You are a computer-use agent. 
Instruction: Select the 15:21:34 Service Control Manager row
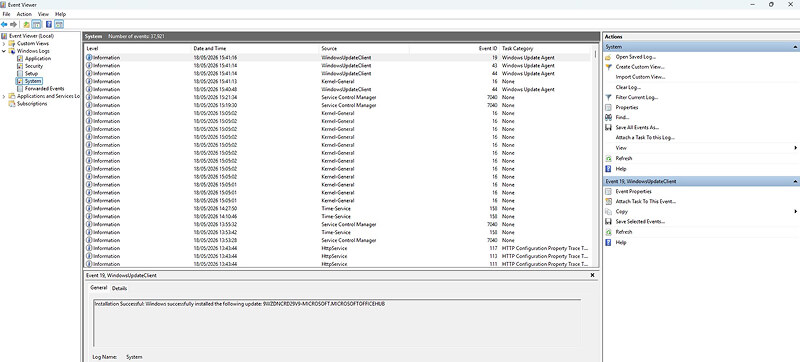pos(338,97)
